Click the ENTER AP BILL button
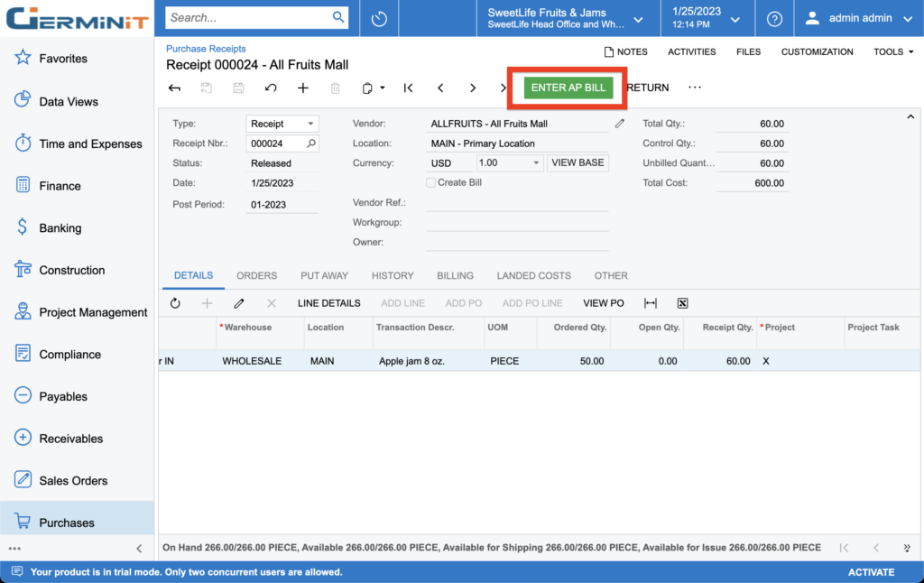Image resolution: width=924 pixels, height=583 pixels. (x=568, y=88)
